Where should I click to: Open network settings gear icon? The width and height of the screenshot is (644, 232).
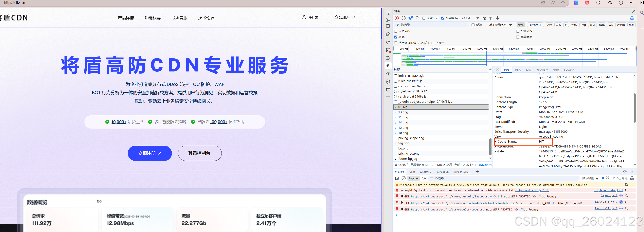632,18
